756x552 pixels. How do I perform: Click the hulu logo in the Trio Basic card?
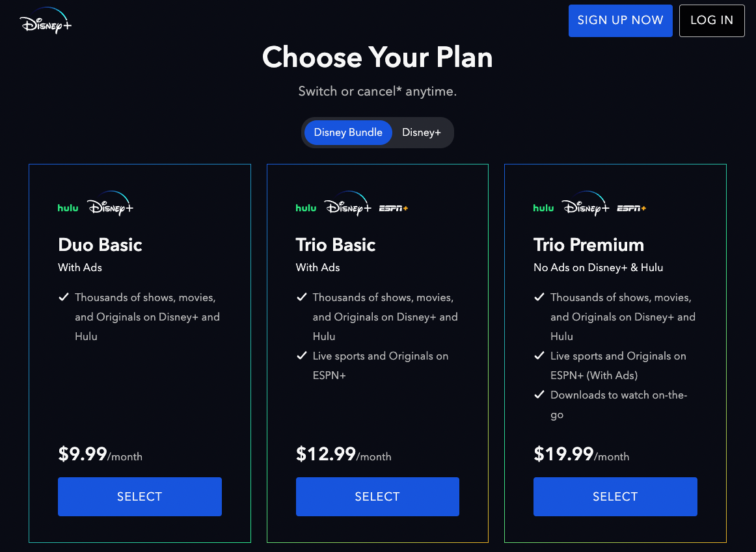coord(306,207)
